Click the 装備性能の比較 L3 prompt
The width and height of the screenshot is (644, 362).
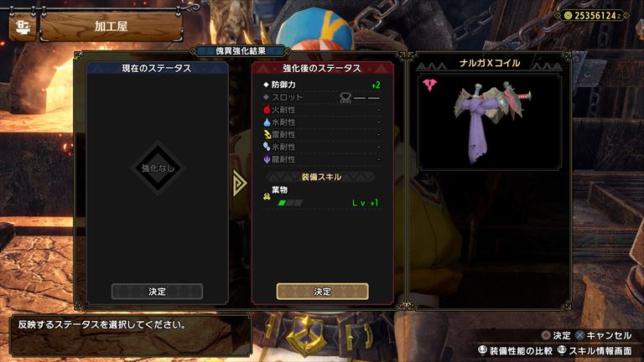(x=516, y=351)
